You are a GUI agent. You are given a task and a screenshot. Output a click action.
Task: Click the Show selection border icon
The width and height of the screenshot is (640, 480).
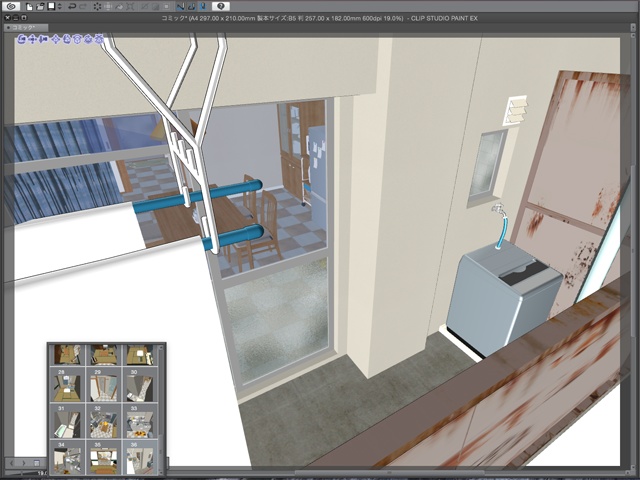[166, 6]
